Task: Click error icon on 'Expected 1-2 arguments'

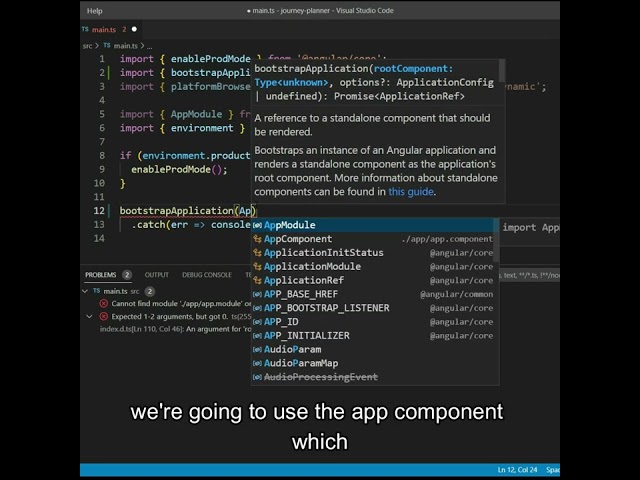Action: click(104, 316)
